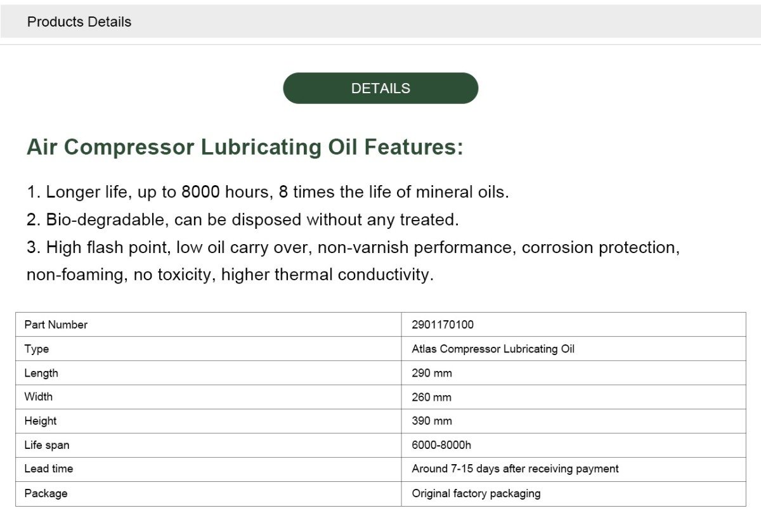Select the Type label in table
The image size is (761, 532).
tap(36, 349)
